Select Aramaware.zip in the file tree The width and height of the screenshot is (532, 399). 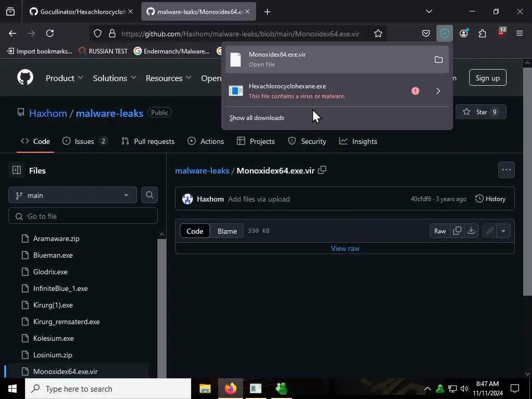pyautogui.click(x=56, y=238)
